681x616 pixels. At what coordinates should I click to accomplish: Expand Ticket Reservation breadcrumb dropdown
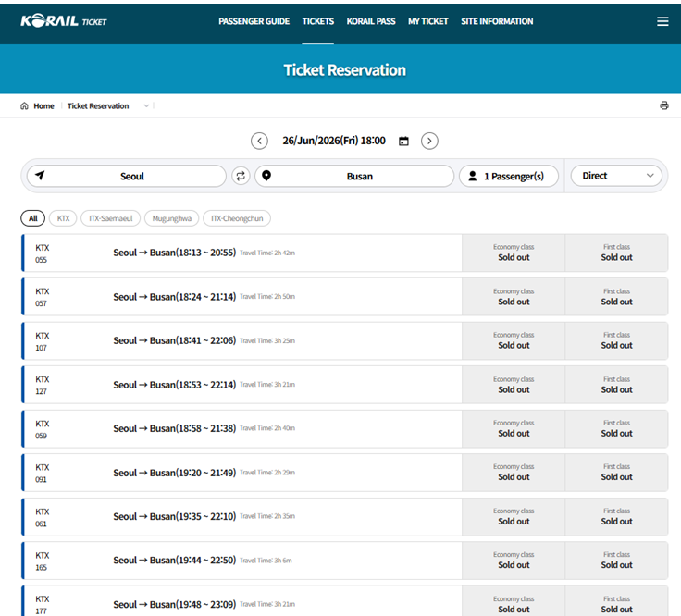[146, 106]
